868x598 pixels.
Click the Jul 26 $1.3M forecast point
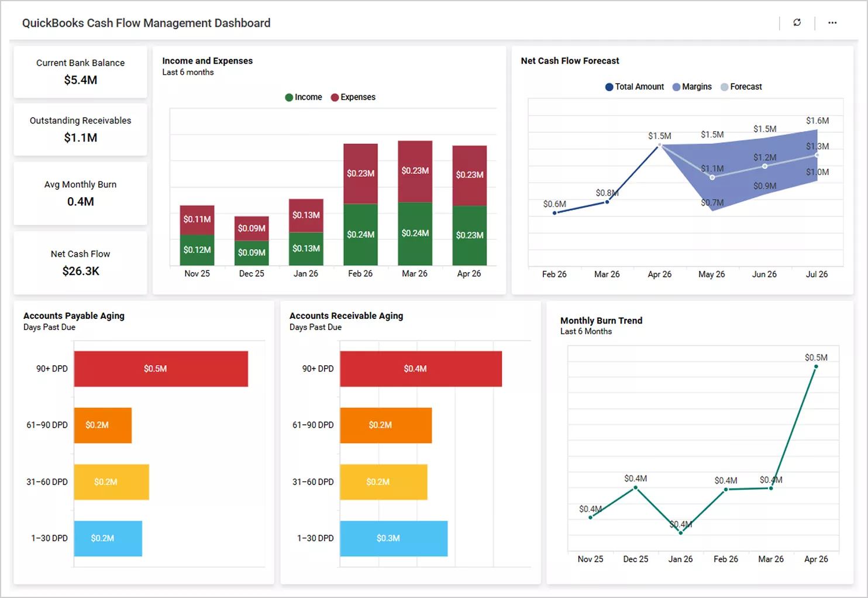coord(817,156)
